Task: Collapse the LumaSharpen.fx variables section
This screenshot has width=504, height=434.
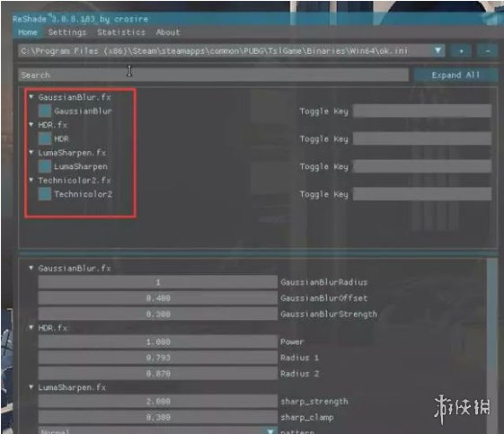Action: coord(31,386)
